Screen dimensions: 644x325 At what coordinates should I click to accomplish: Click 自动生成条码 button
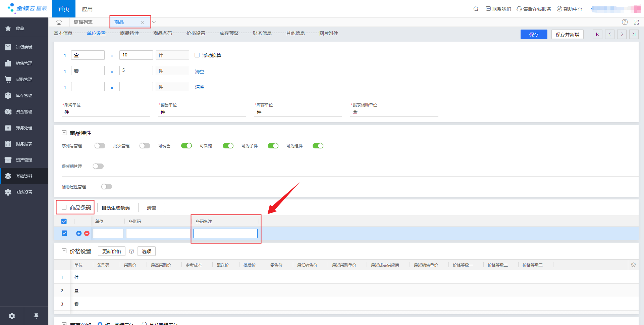tap(116, 208)
